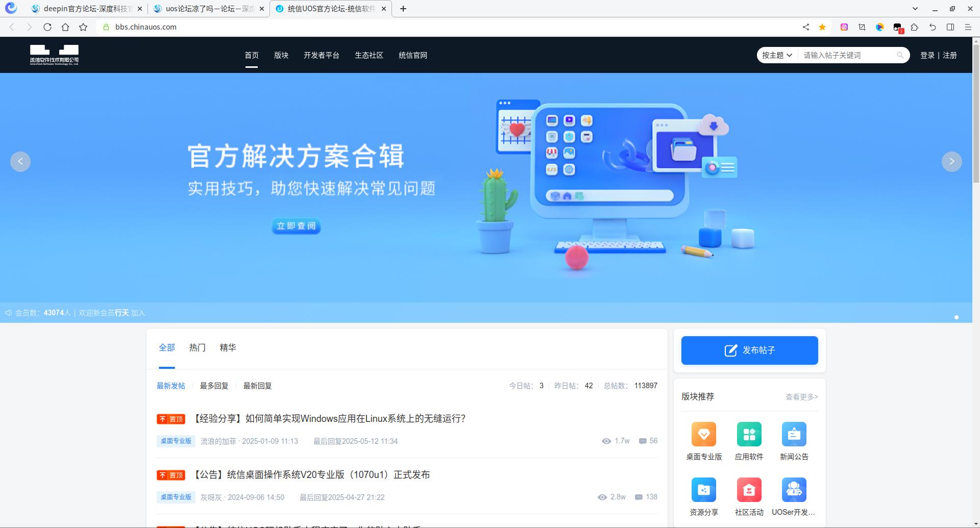Open 应用软件 board icon
This screenshot has height=528, width=980.
click(x=749, y=434)
